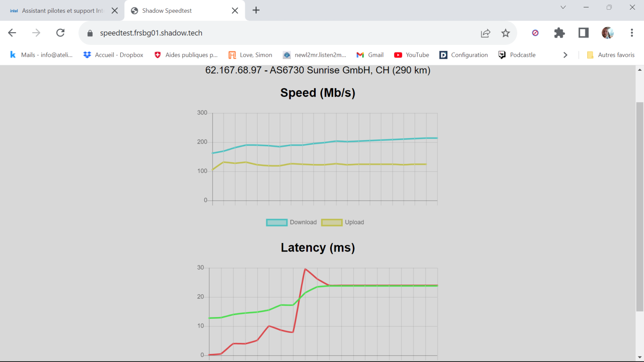Viewport: 644px width, 362px height.
Task: Go back to the previous page
Action: pos(12,33)
